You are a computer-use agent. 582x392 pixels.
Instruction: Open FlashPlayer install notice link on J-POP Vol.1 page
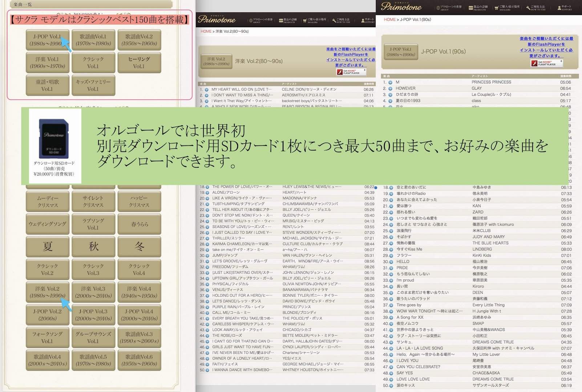[546, 47]
